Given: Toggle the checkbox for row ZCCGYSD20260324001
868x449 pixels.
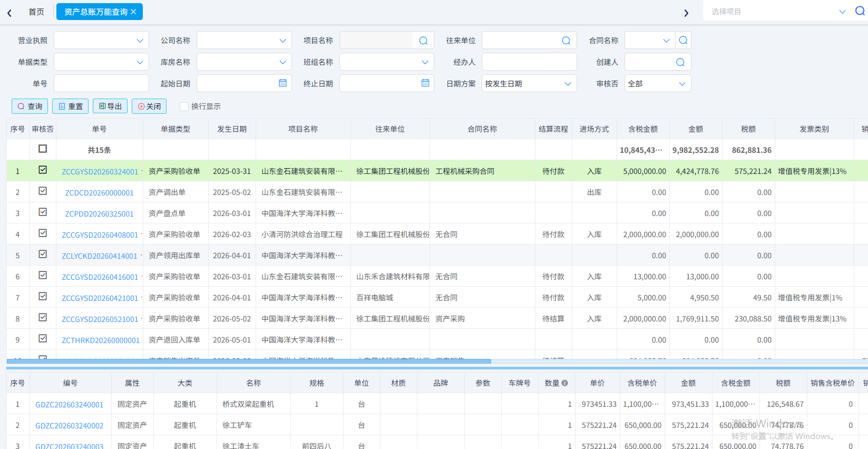Looking at the screenshot, I should click(x=43, y=170).
